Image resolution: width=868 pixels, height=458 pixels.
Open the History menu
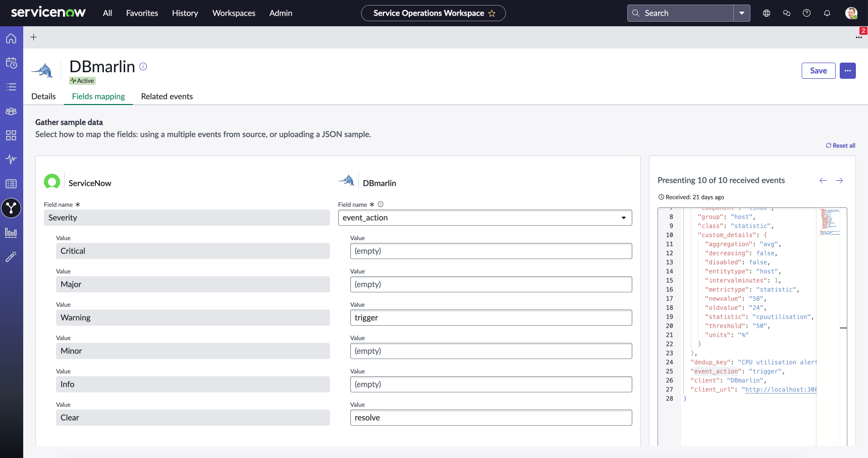click(x=185, y=13)
